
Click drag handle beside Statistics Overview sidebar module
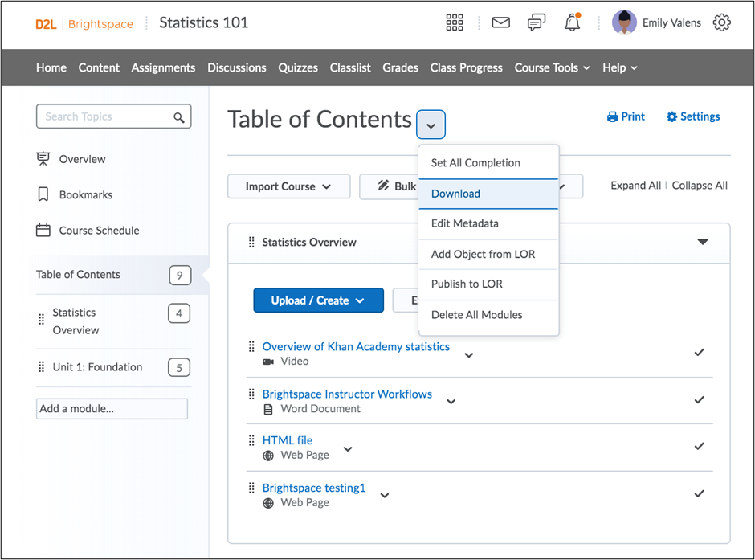point(42,319)
